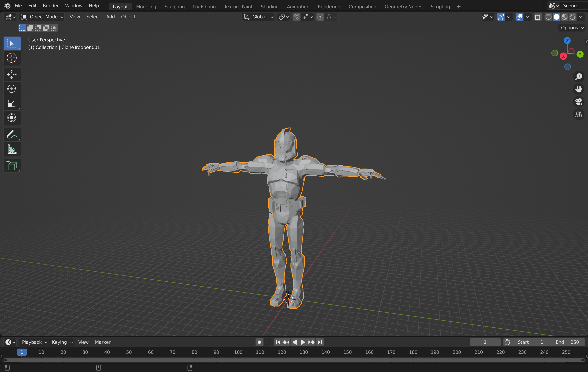Set selection mode to Invert
588x372 pixels.
point(46,28)
